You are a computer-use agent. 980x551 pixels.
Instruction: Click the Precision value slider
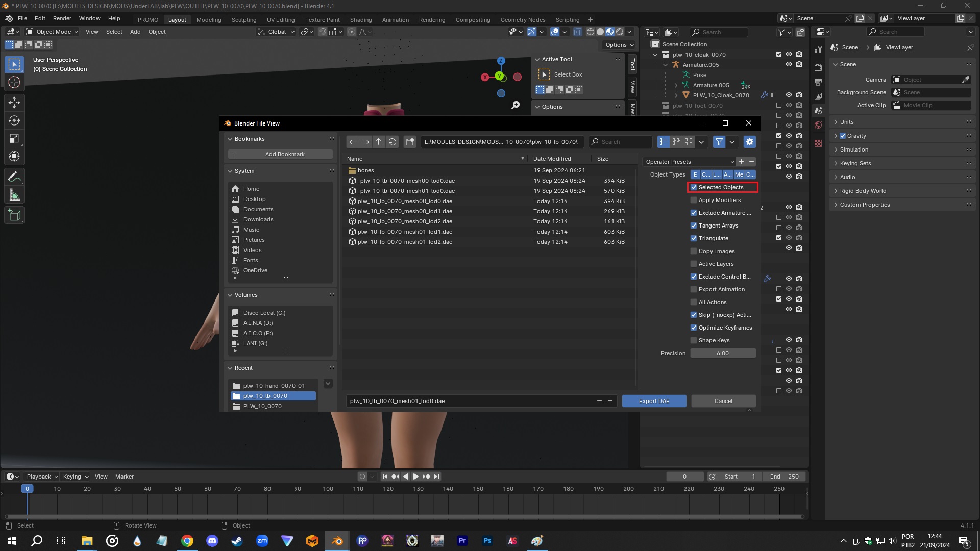point(723,353)
